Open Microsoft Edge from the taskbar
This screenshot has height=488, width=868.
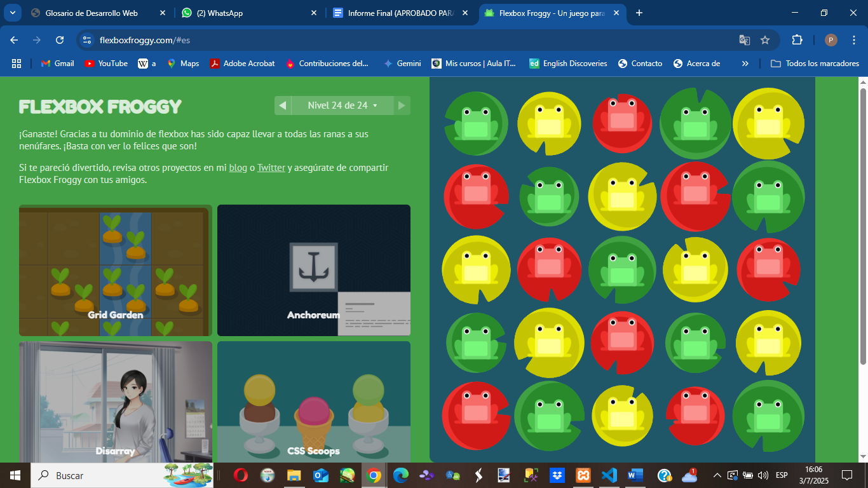400,475
